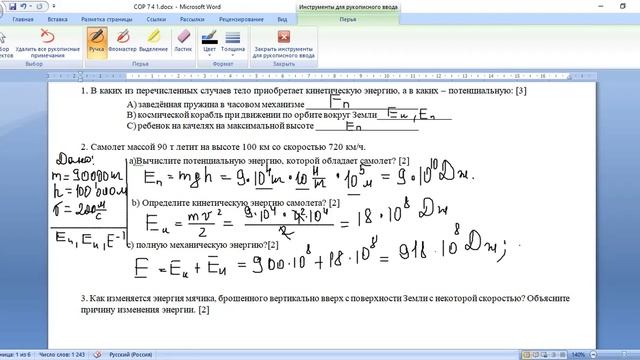
Task: Click the zoom out minus button
Action: pyautogui.click(x=593, y=354)
